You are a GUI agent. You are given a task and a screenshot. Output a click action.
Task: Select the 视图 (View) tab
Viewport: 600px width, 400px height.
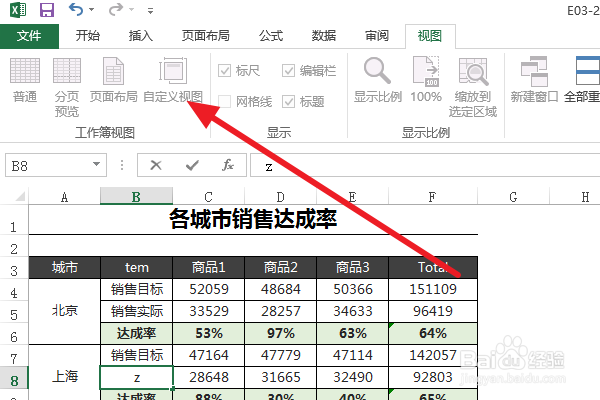(430, 36)
